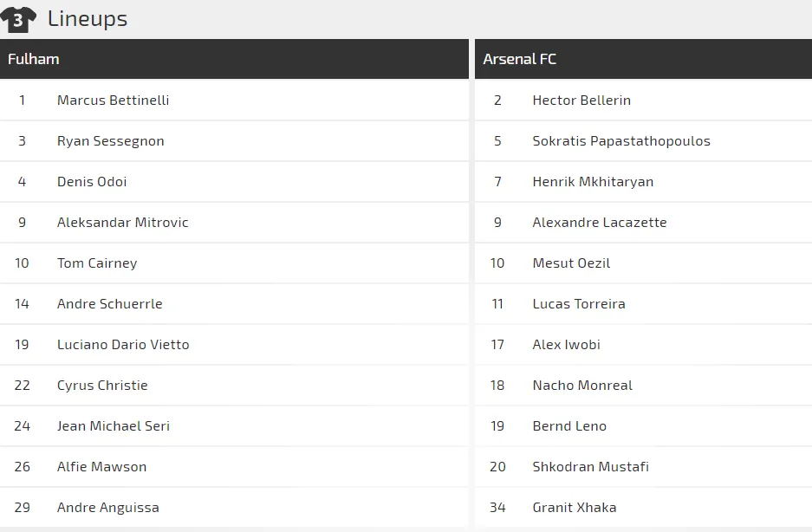Screen dimensions: 812x532
Task: Open Aleksandar Mitrovic's profile
Action: pos(122,223)
